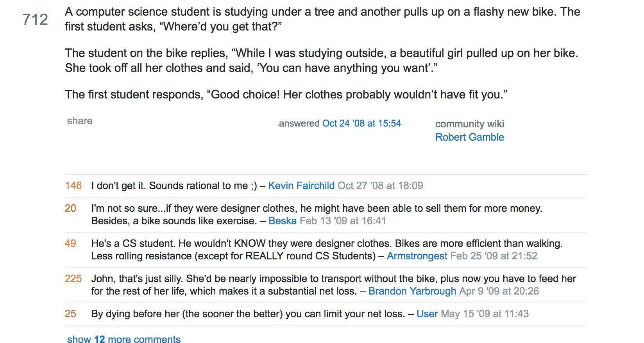Image resolution: width=644 pixels, height=343 pixels.
Task: Click the community wiki label
Action: (x=470, y=124)
